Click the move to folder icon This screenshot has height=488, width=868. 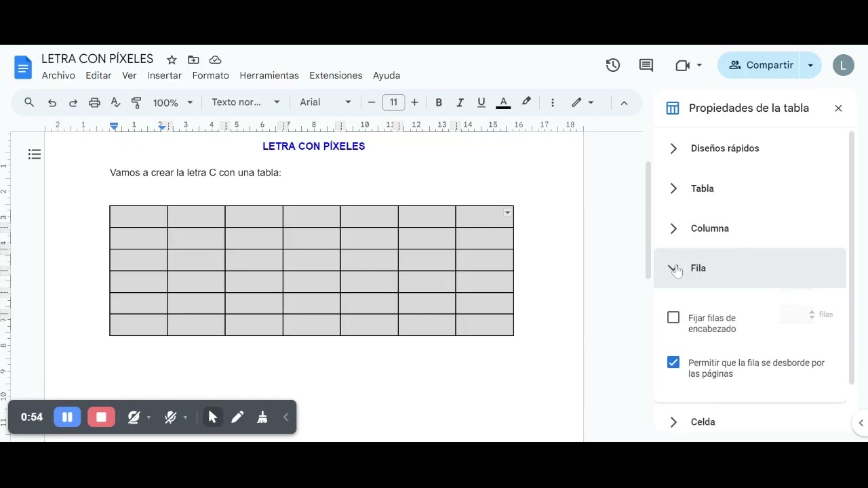coord(193,60)
